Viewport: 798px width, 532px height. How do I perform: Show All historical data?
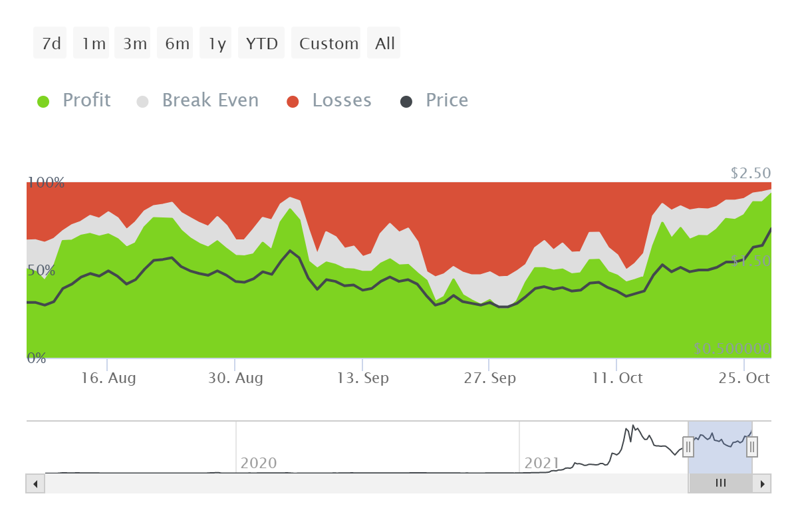[384, 43]
